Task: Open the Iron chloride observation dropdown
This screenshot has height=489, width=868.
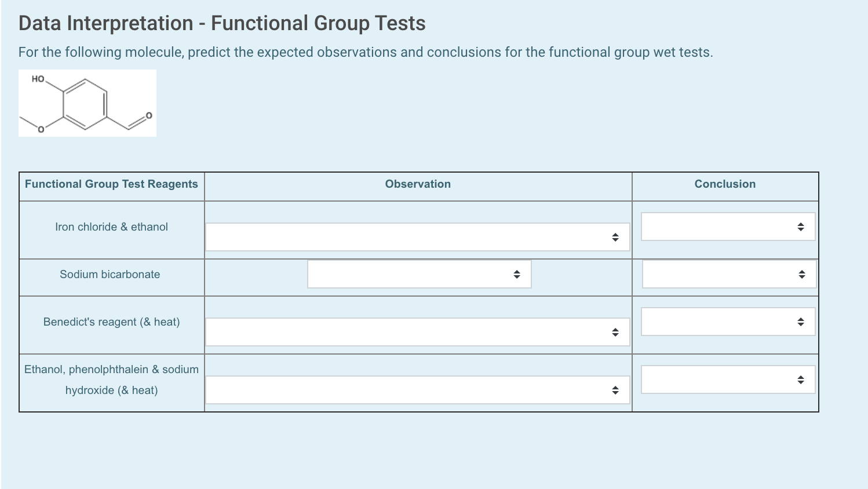Action: click(416, 236)
